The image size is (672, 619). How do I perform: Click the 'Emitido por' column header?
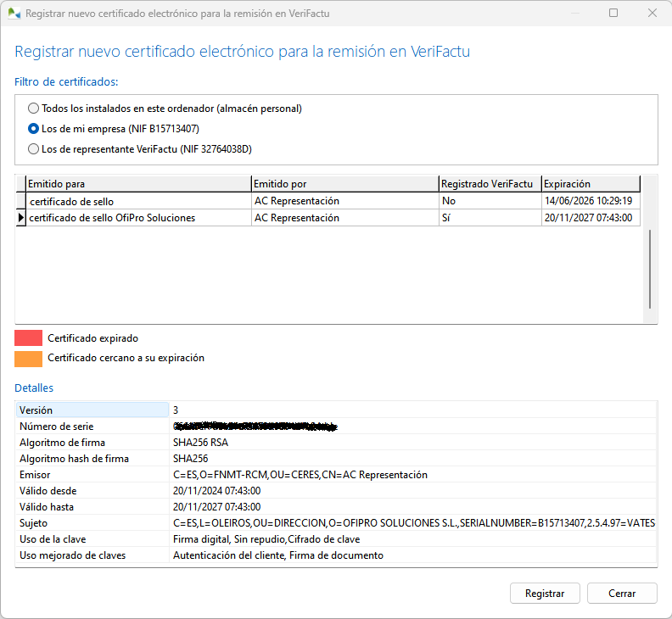[344, 184]
